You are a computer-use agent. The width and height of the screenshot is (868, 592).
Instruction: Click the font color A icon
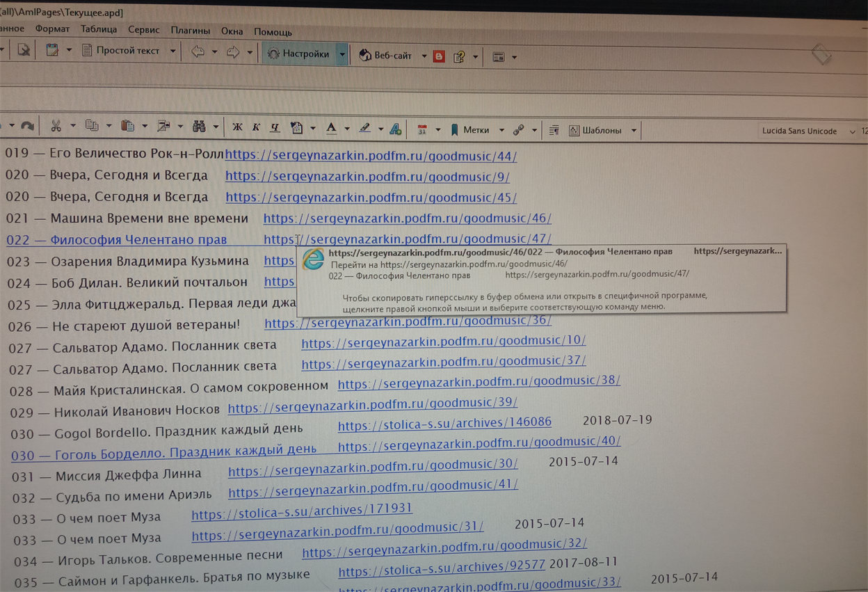(332, 128)
